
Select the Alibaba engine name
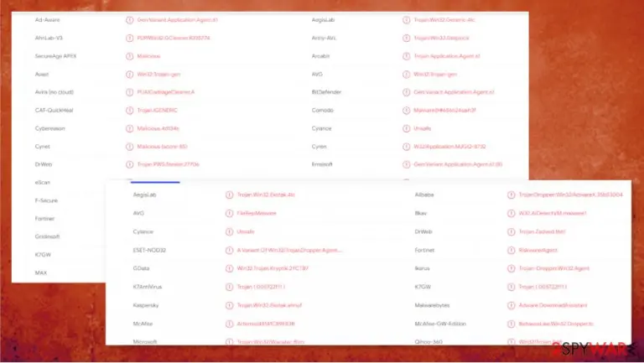click(x=423, y=195)
